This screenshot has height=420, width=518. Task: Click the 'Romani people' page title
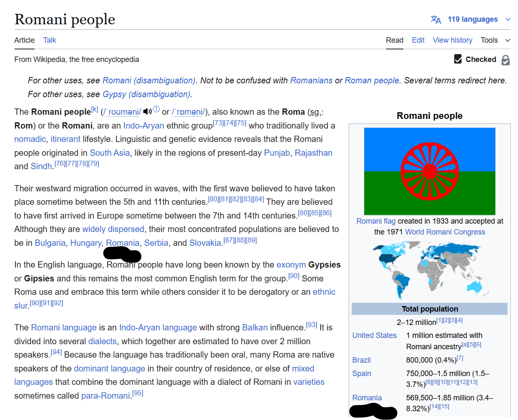[x=65, y=19]
